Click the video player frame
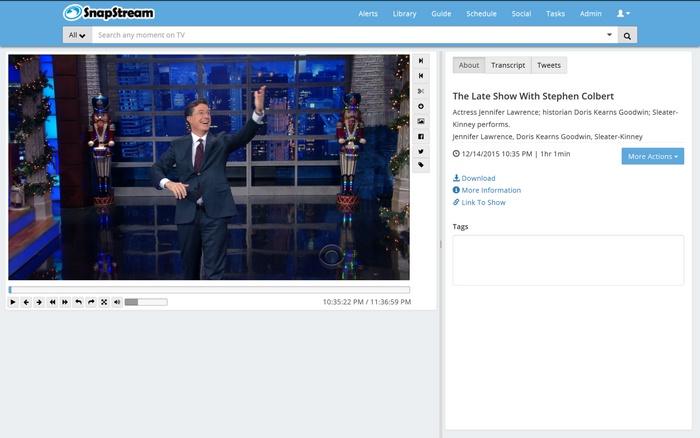700x438 pixels. click(x=209, y=167)
